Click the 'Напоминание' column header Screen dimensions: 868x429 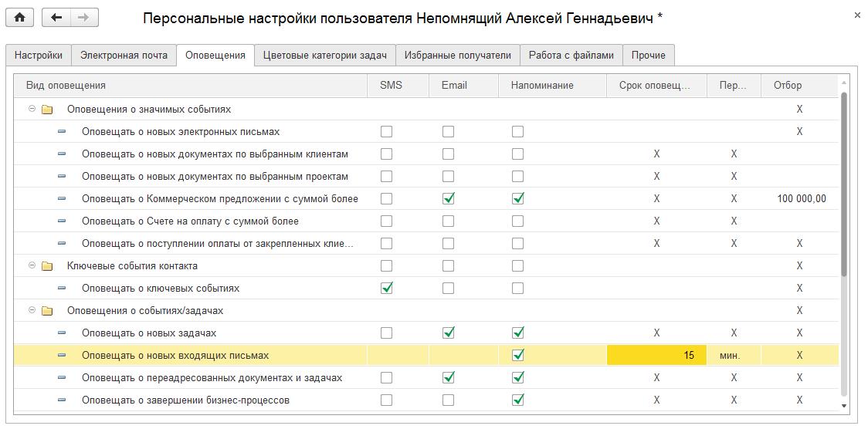[x=541, y=86]
